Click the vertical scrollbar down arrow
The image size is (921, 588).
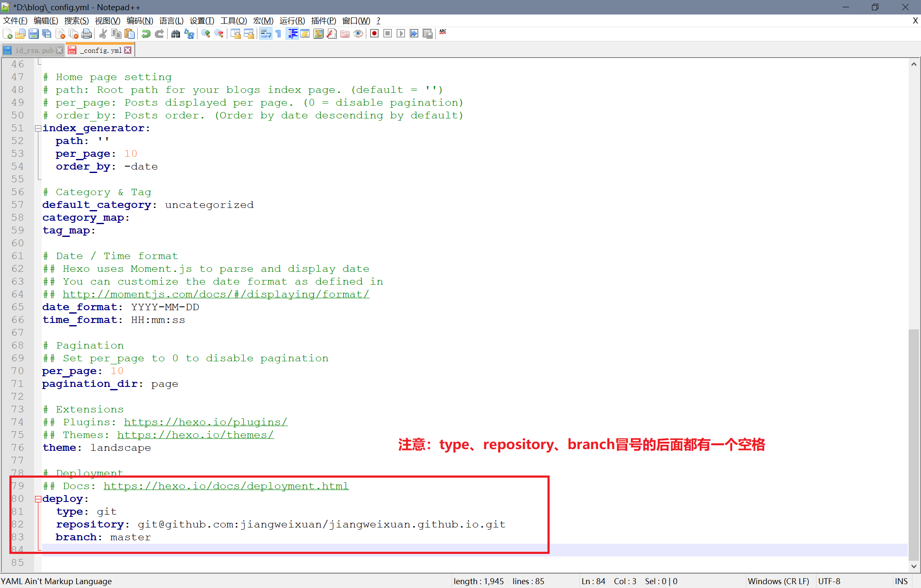coord(914,566)
